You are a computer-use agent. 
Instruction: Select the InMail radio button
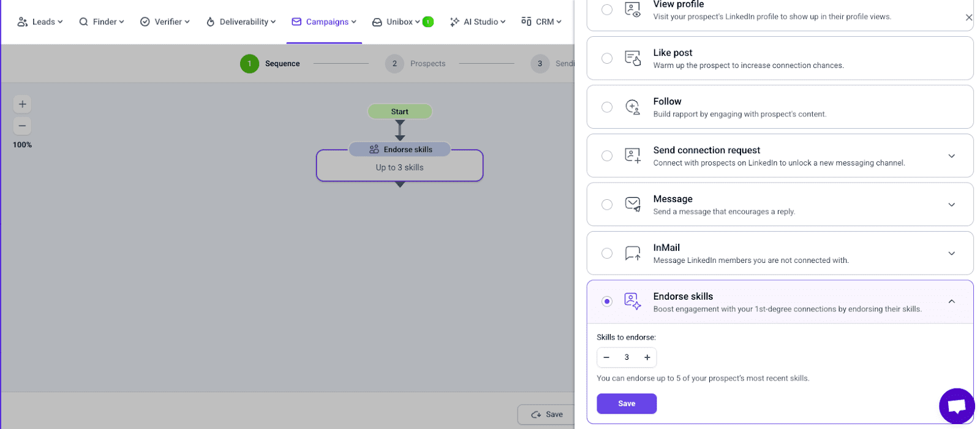pos(606,253)
